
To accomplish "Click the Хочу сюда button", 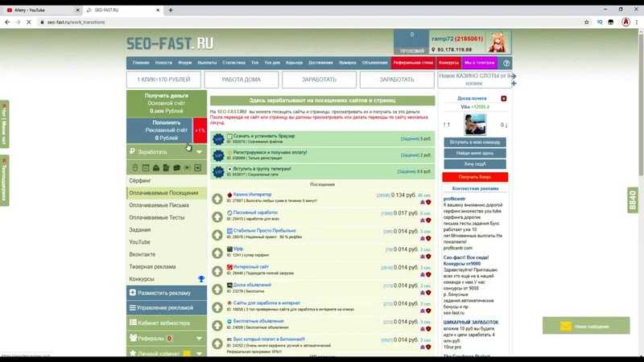I will [475, 164].
